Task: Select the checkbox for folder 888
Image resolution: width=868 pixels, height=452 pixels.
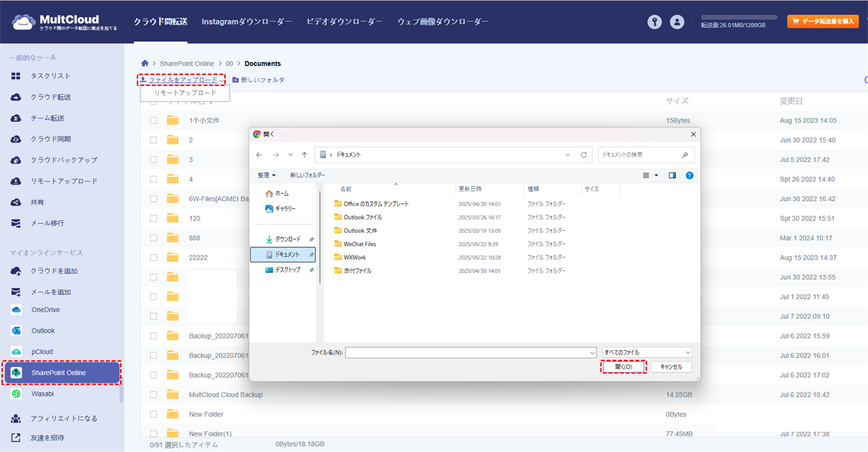Action: pyautogui.click(x=153, y=238)
